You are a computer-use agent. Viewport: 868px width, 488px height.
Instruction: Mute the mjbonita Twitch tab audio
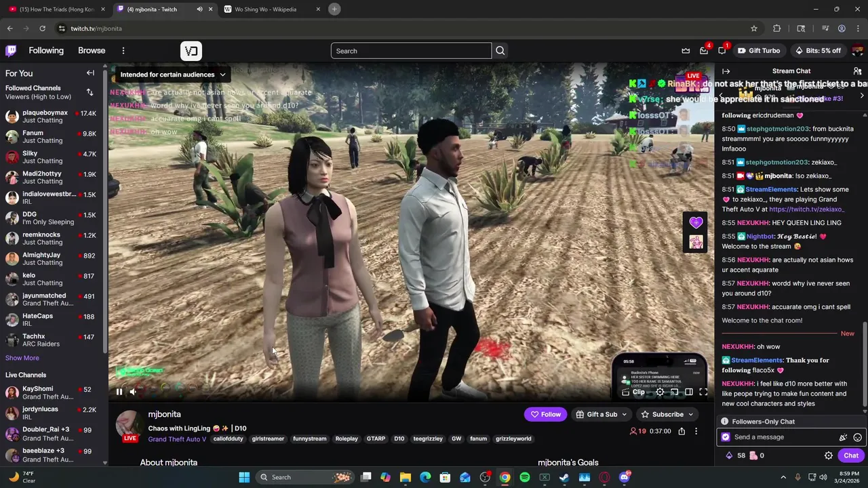[199, 9]
